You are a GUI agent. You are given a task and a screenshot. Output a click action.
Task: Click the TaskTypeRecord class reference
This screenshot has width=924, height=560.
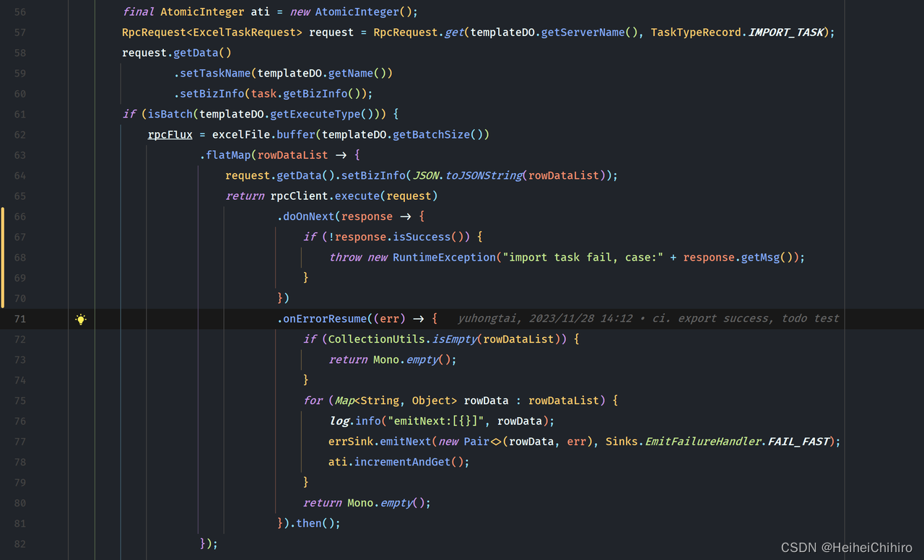696,32
